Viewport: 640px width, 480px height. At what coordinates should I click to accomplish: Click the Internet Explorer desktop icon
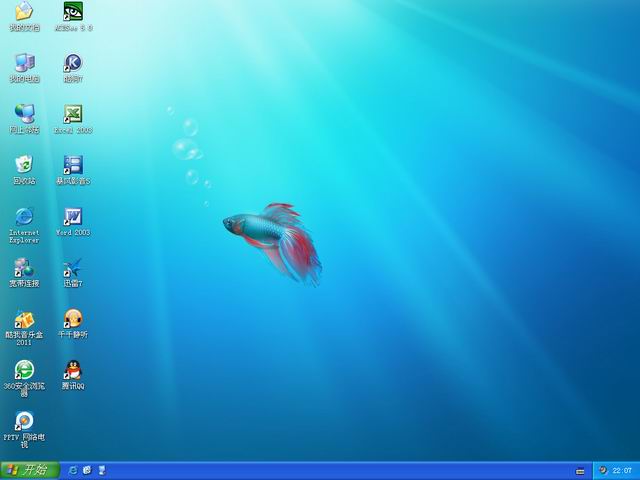pyautogui.click(x=24, y=216)
